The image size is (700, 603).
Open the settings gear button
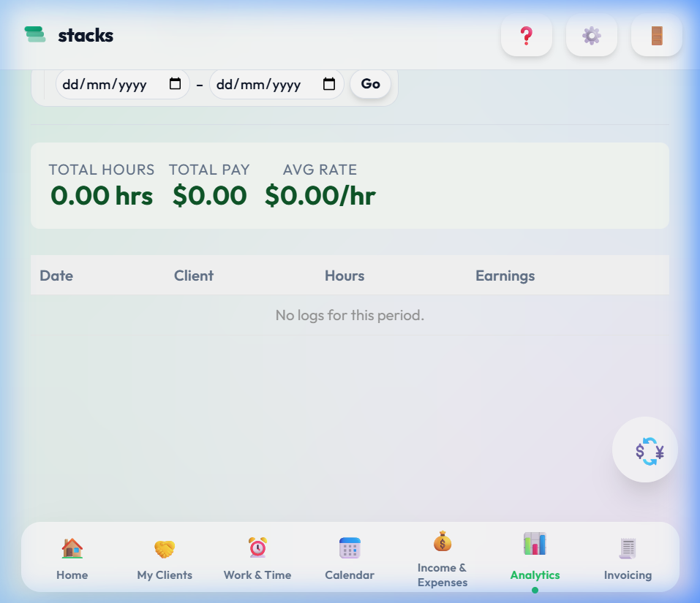(591, 35)
